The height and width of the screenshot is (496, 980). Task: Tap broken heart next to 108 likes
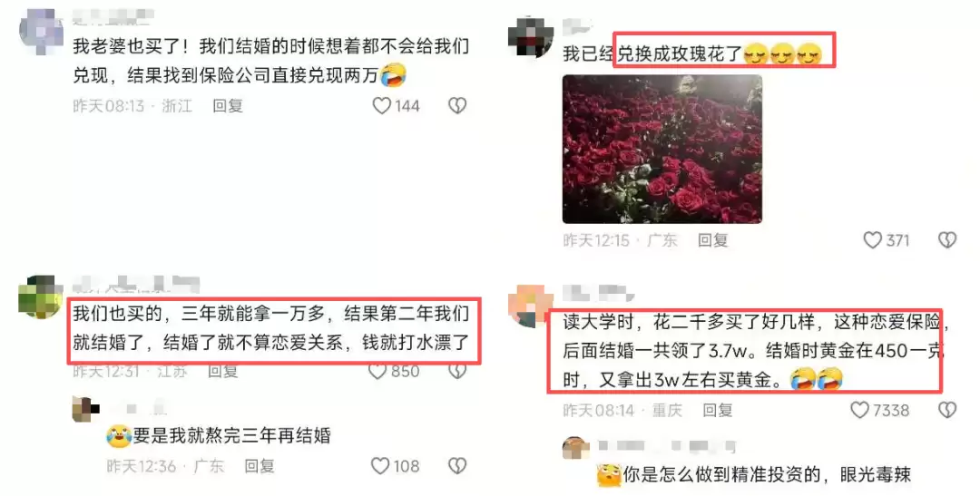[x=457, y=465]
